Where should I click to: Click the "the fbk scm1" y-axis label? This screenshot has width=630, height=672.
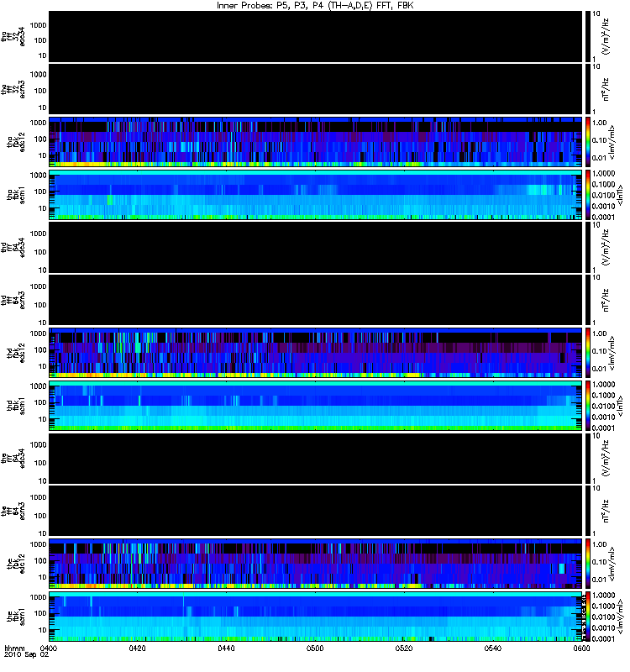[16, 617]
